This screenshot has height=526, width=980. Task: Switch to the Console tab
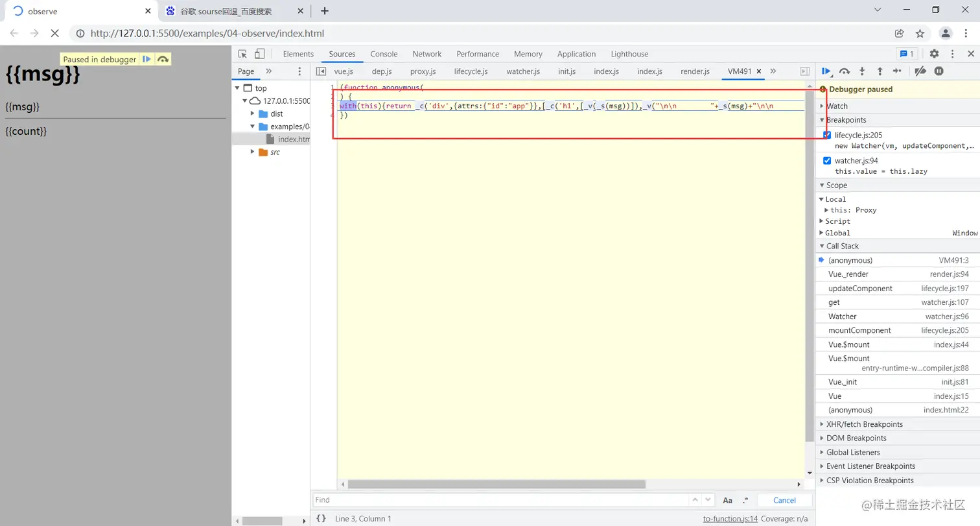click(384, 54)
